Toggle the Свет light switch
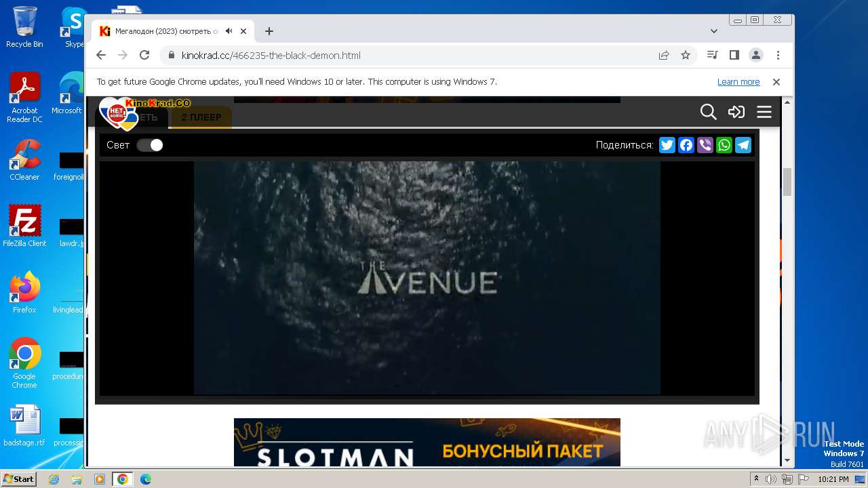This screenshot has height=488, width=868. pyautogui.click(x=150, y=145)
